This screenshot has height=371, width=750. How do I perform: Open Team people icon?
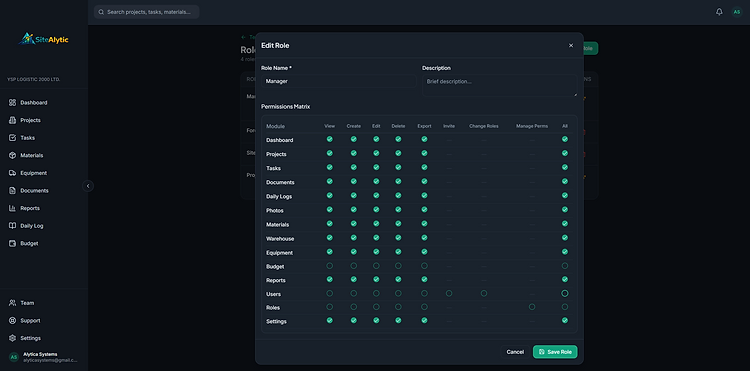point(12,303)
